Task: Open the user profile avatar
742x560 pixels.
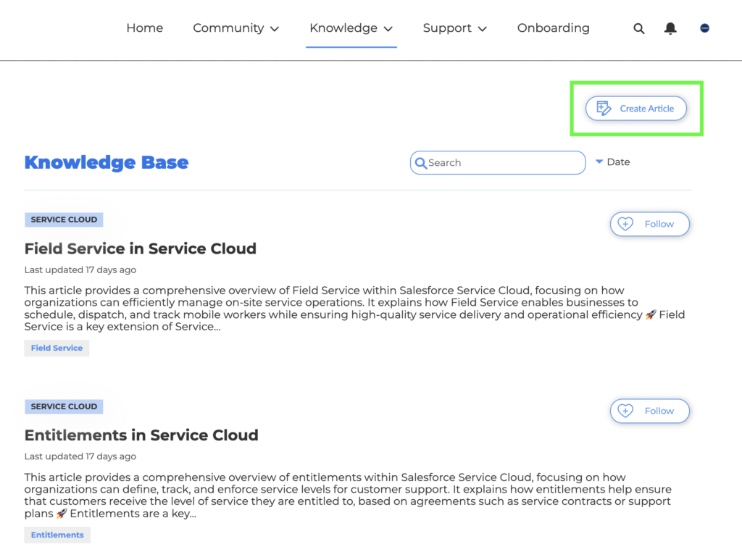Action: pos(704,28)
